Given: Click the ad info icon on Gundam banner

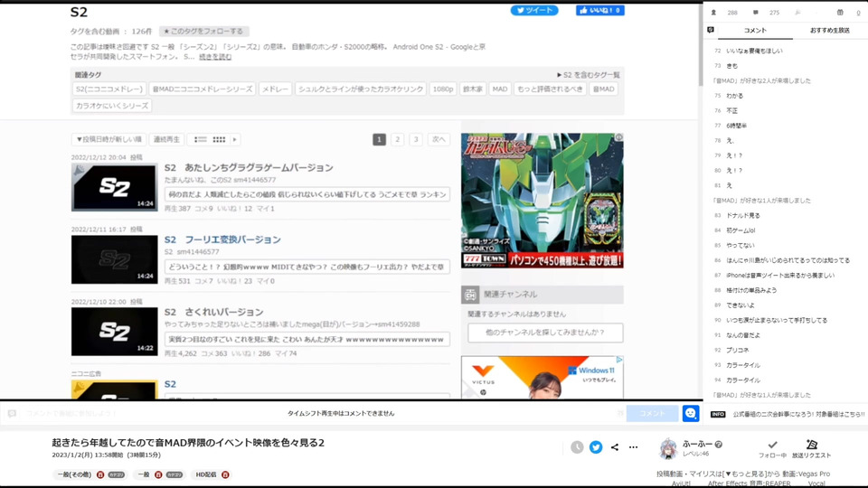Looking at the screenshot, I should [618, 137].
